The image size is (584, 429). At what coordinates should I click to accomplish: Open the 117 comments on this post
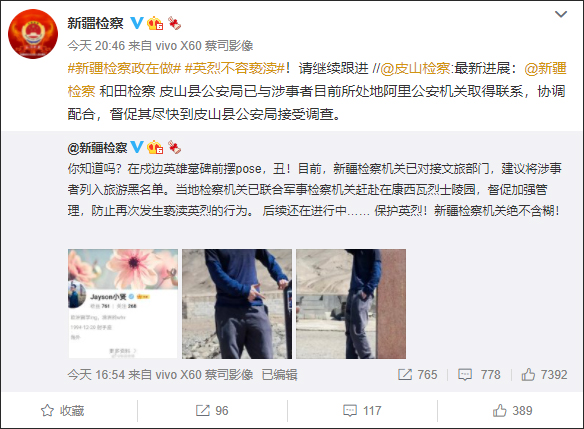[362, 410]
